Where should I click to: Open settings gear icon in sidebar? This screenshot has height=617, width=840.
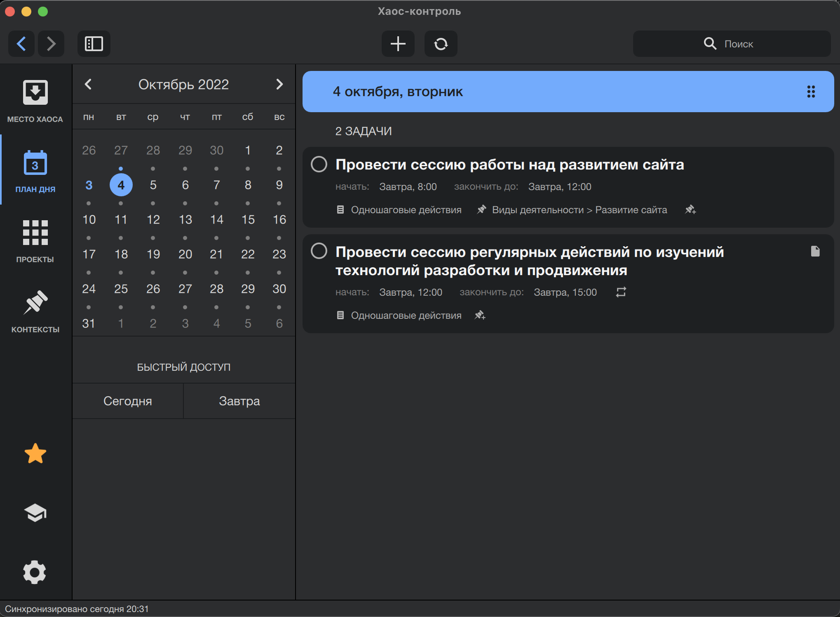[35, 572]
